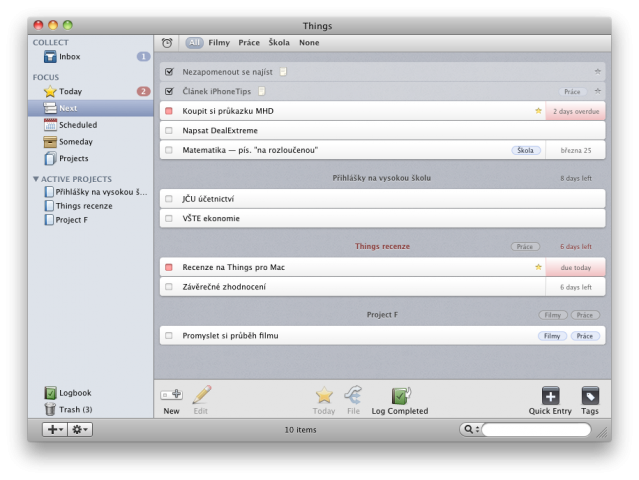This screenshot has width=639, height=480.
Task: Open Přihlášky na vysokou školu project icon
Action: tap(49, 192)
